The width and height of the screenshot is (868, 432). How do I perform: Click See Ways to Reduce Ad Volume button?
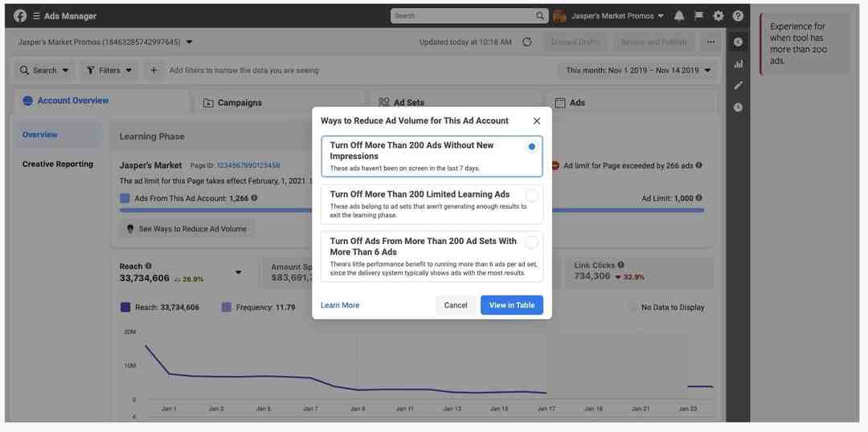pos(187,229)
